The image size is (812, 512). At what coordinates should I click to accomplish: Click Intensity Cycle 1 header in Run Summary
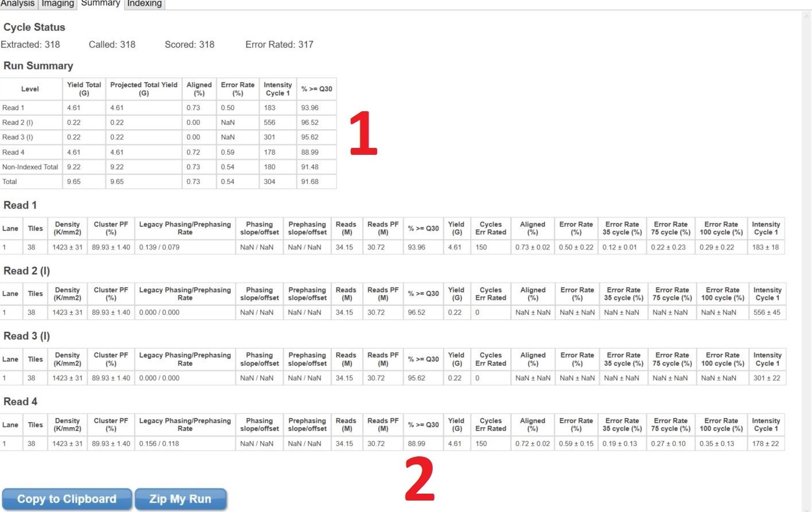tap(277, 89)
